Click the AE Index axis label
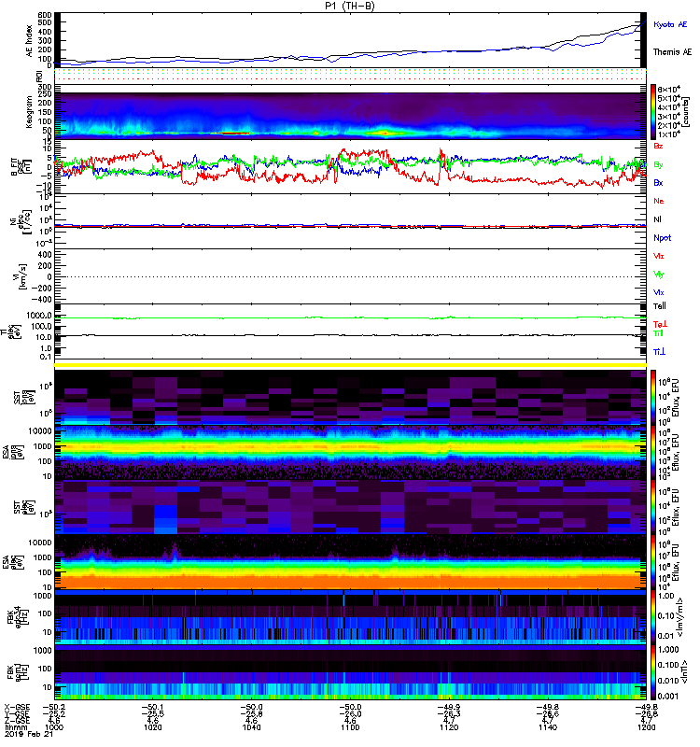The image size is (700, 747). (30, 40)
